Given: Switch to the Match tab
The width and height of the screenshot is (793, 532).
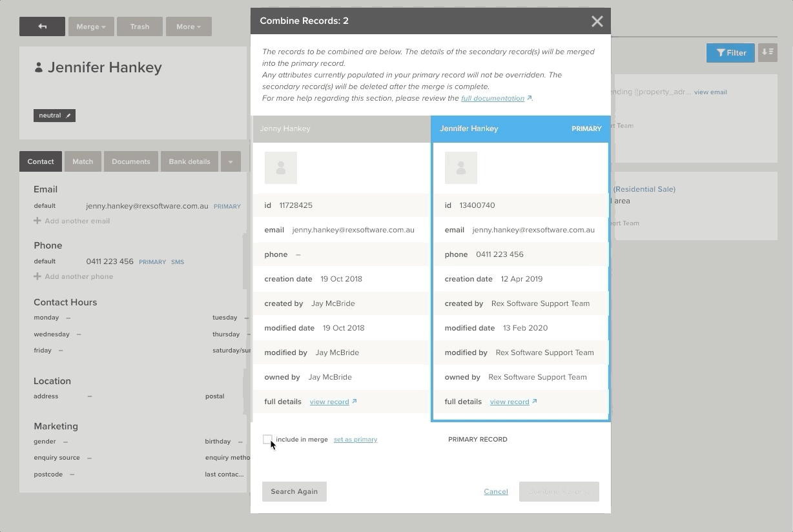Looking at the screenshot, I should click(x=83, y=162).
